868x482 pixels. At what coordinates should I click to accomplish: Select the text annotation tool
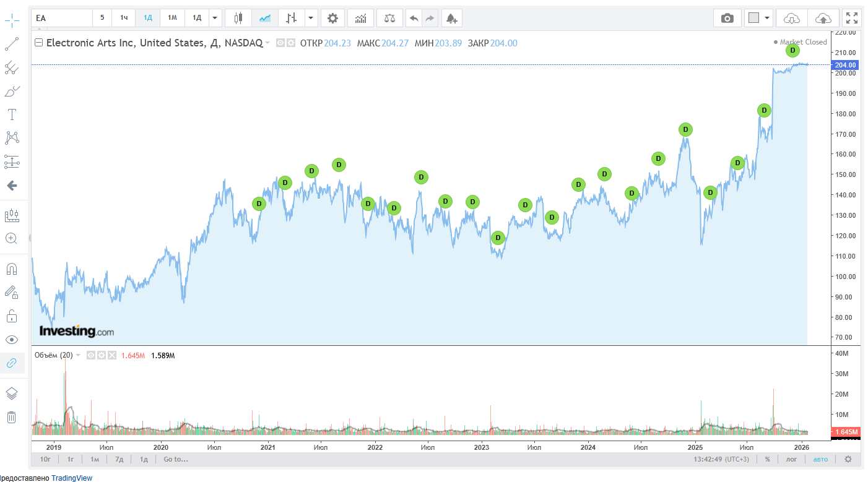[x=12, y=114]
